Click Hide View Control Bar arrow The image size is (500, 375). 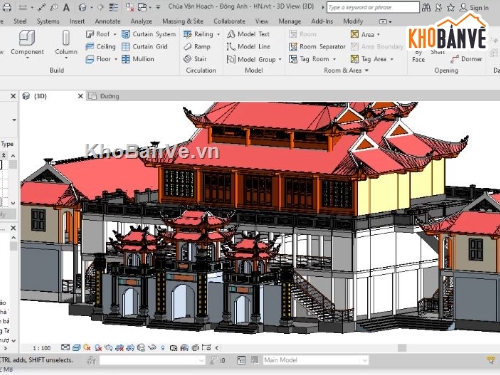[217, 348]
